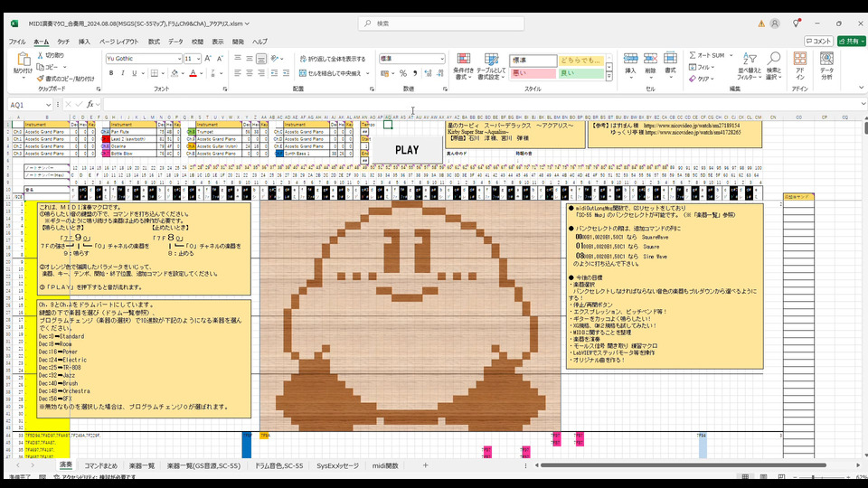The image size is (868, 488).
Task: Click the Format Painter brush icon
Action: pos(42,79)
